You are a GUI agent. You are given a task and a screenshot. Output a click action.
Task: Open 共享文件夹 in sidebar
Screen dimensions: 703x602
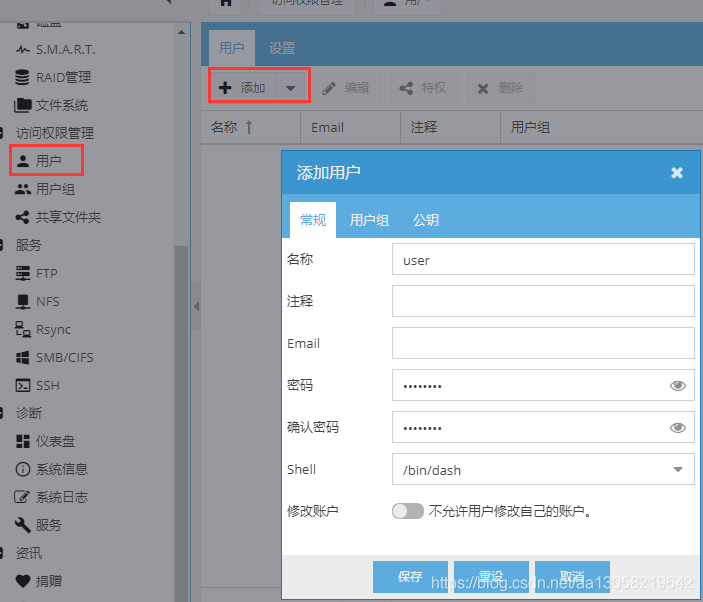click(x=68, y=217)
